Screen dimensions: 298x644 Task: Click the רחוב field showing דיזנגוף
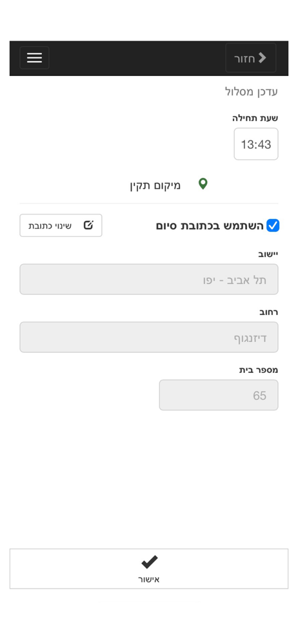[x=149, y=337]
